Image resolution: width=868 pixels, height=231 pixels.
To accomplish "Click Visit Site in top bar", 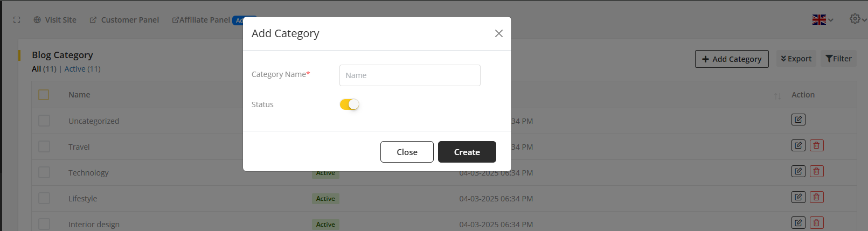I will [x=55, y=20].
